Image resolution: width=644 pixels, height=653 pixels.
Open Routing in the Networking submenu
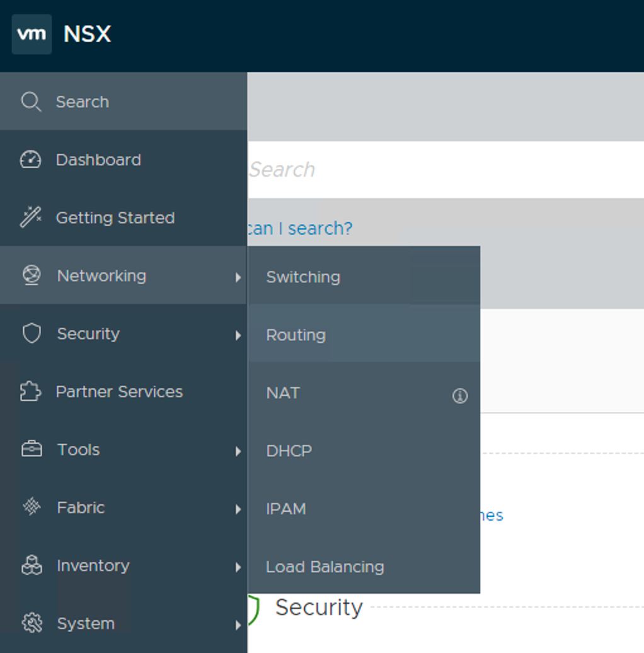(296, 335)
